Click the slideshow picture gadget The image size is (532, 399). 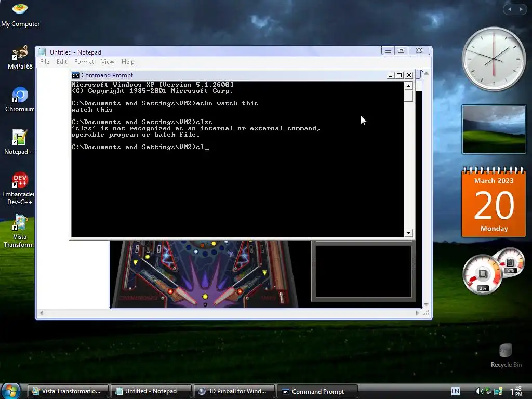(x=494, y=129)
